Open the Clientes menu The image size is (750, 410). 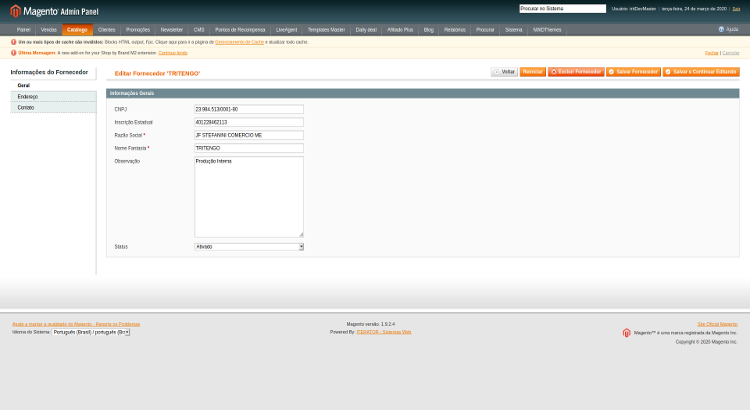pos(107,30)
